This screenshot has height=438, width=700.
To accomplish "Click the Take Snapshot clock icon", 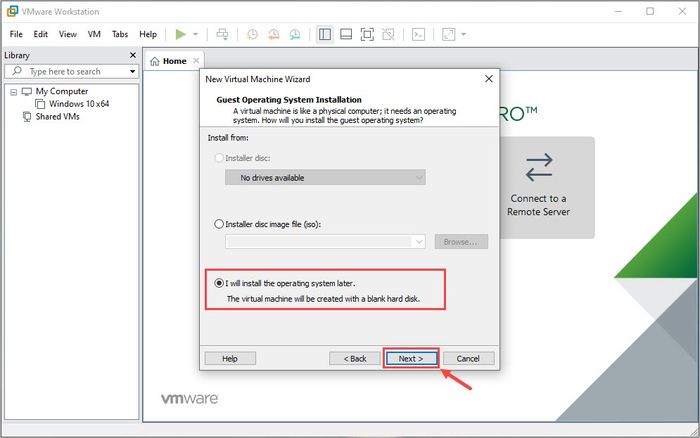I will tap(252, 34).
